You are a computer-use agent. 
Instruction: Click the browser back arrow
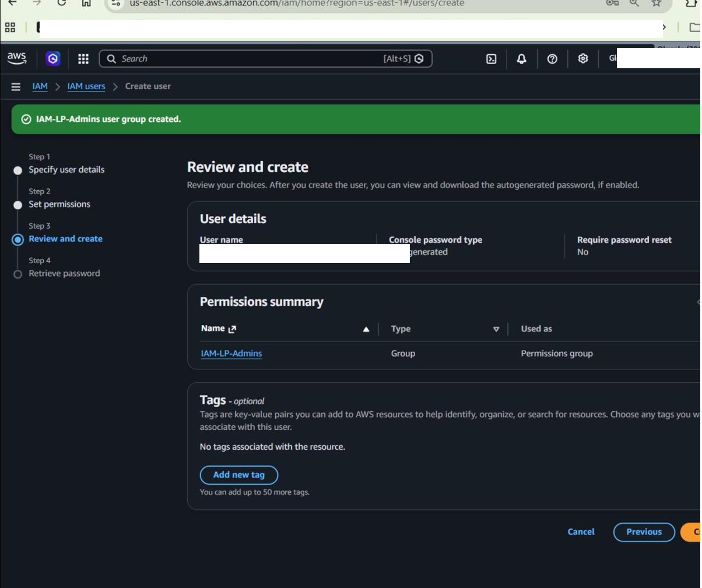click(12, 3)
